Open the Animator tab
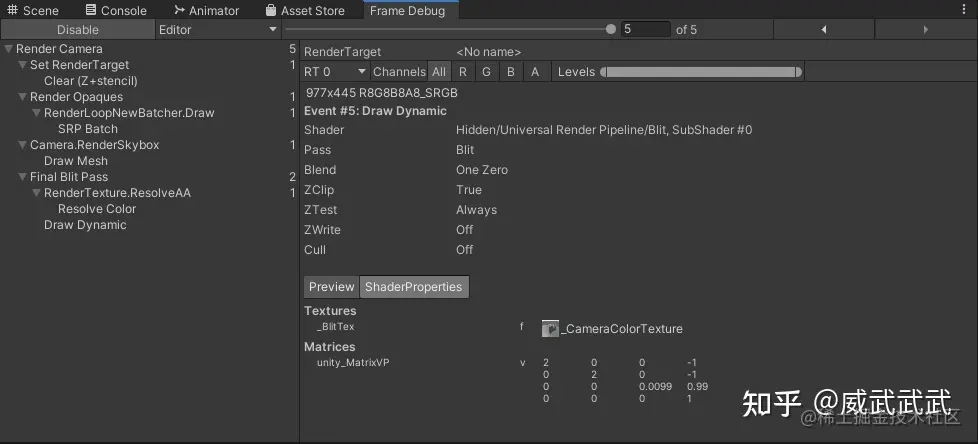978x444 pixels. pos(206,10)
